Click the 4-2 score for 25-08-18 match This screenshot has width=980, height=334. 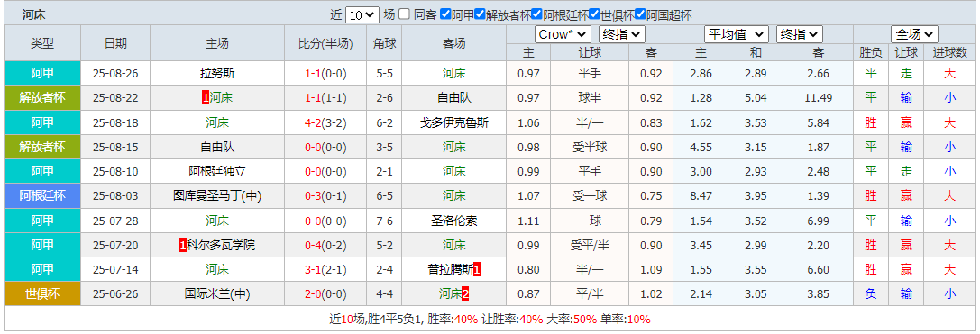coord(313,123)
